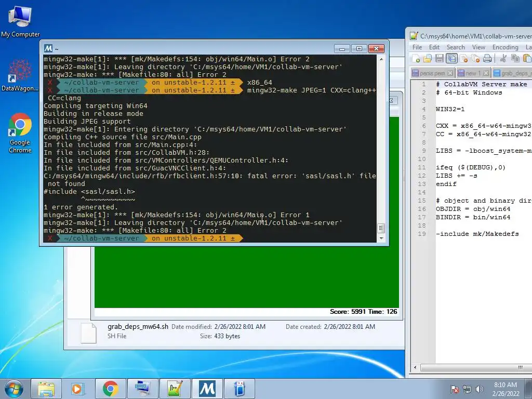Click the 'endif' line in Notepad++

click(x=446, y=184)
